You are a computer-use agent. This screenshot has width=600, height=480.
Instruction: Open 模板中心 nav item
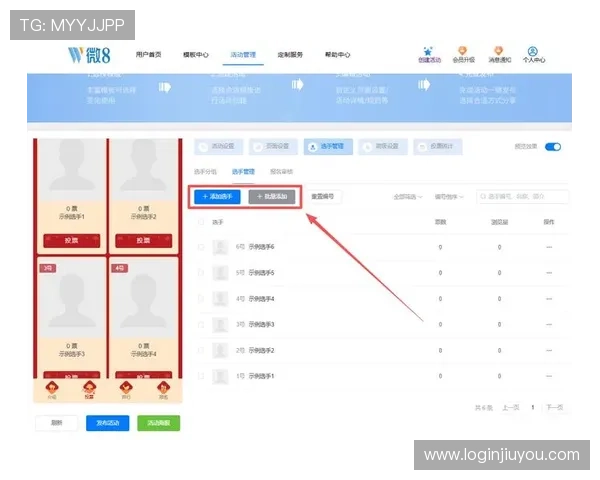196,55
